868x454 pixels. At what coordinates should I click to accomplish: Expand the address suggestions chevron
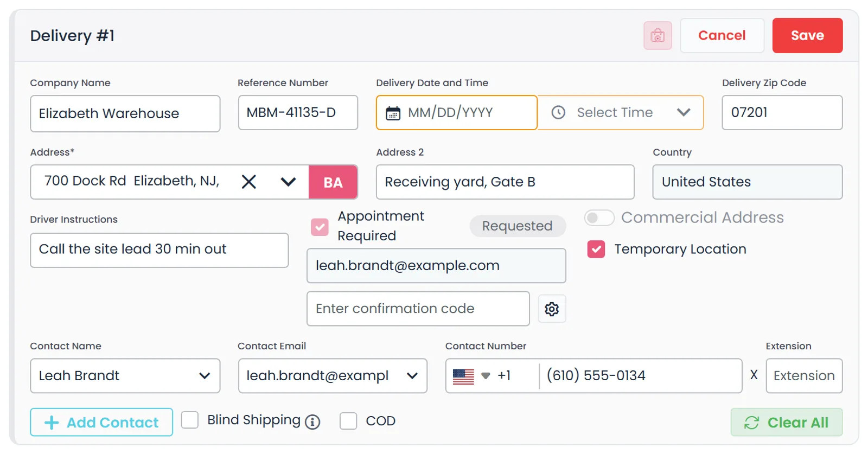pos(288,181)
